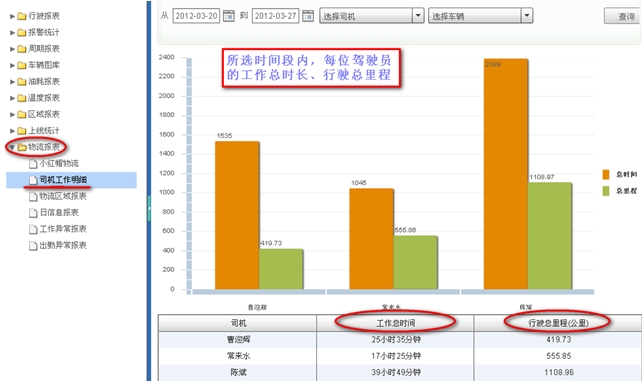
Task: Click the start date field 2012-03-20
Action: click(196, 16)
